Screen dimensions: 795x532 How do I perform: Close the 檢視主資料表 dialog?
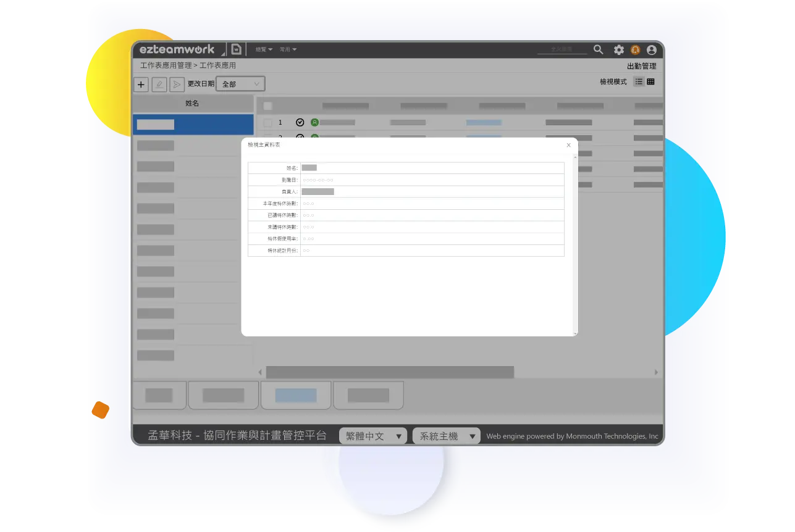pos(568,145)
